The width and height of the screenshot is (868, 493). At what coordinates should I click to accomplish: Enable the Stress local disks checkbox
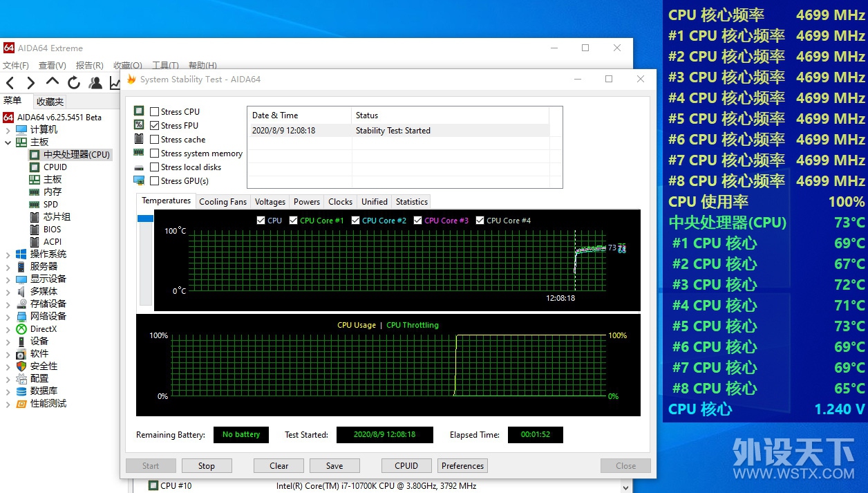pyautogui.click(x=154, y=167)
